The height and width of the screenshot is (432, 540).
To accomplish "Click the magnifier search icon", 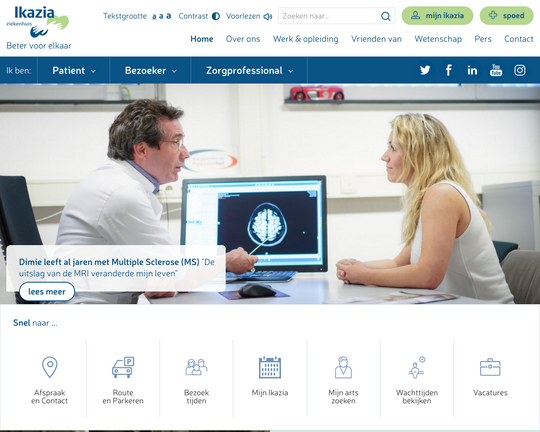I will coord(386,16).
